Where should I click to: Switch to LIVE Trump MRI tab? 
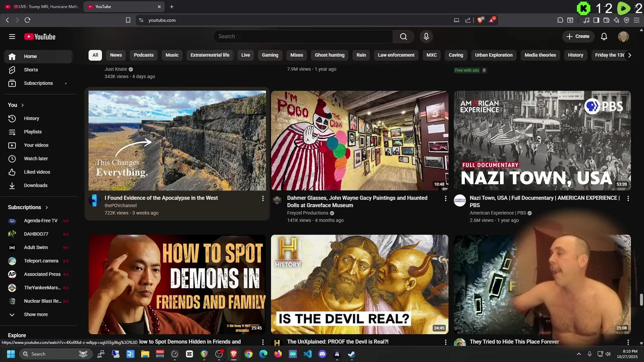[41, 7]
